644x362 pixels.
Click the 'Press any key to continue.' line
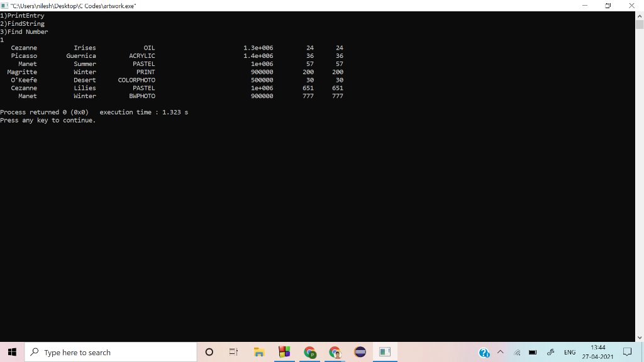click(48, 120)
